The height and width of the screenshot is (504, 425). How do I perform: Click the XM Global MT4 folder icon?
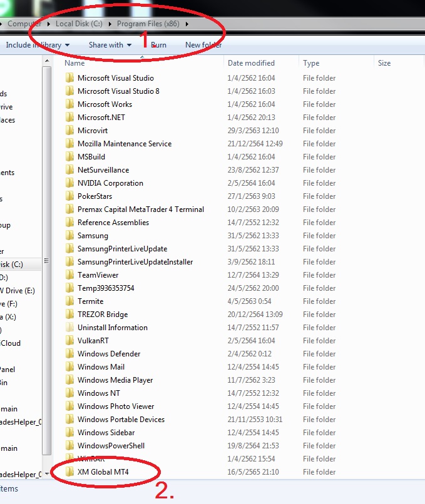click(x=69, y=472)
